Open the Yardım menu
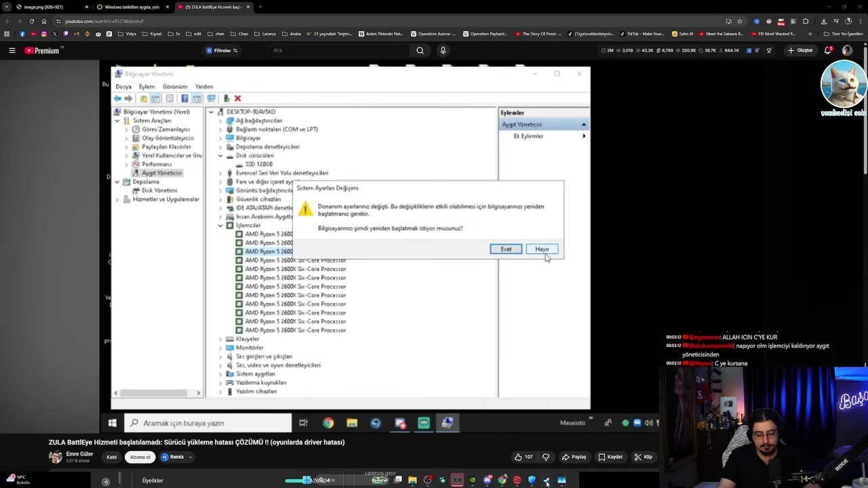The width and height of the screenshot is (868, 488). [204, 87]
